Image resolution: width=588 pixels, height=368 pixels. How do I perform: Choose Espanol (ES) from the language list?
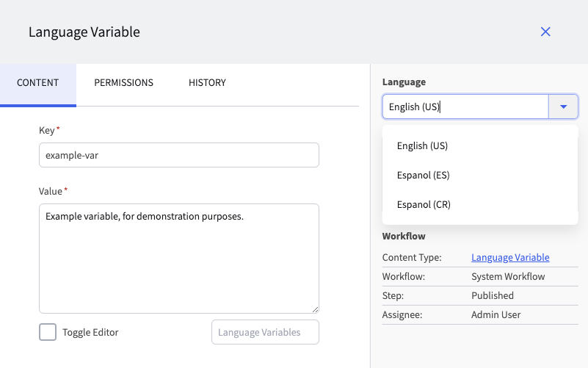click(x=423, y=176)
